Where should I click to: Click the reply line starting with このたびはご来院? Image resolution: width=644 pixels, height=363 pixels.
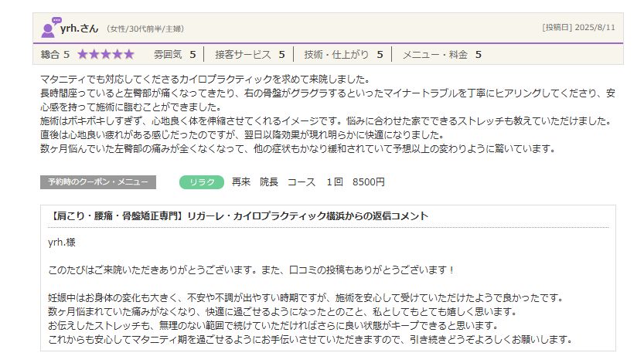tap(251, 270)
